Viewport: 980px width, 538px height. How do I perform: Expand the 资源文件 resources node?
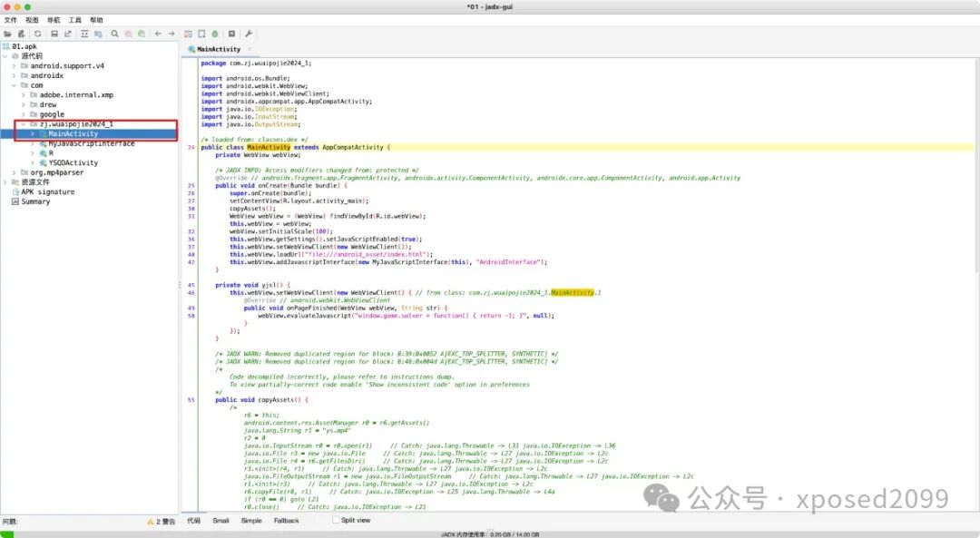[x=5, y=181]
